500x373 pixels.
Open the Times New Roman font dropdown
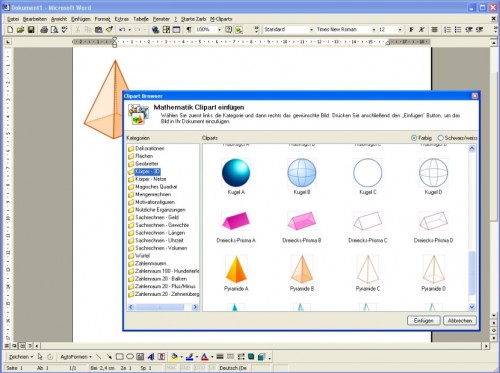click(x=346, y=30)
